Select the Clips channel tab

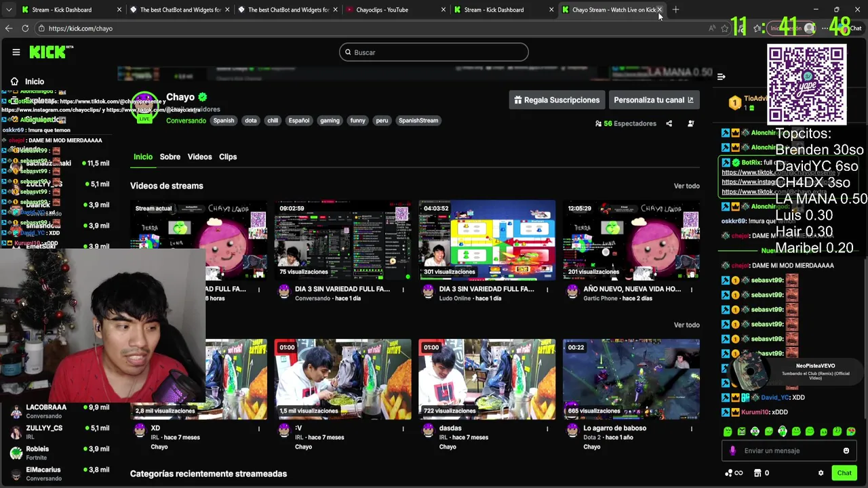click(228, 157)
